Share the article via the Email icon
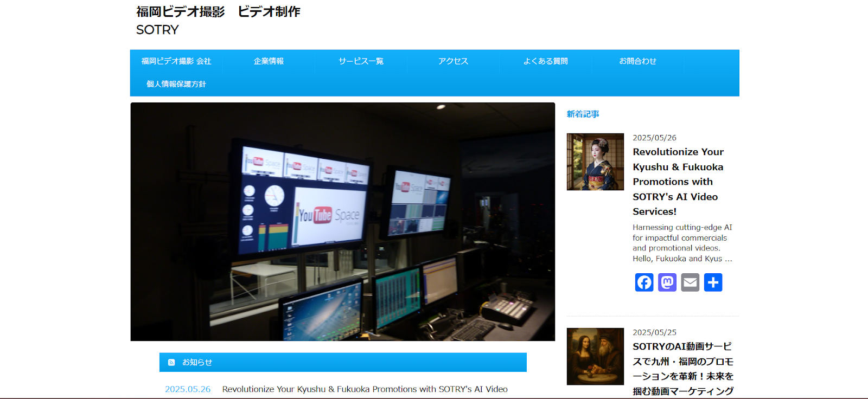This screenshot has height=399, width=868. [690, 282]
